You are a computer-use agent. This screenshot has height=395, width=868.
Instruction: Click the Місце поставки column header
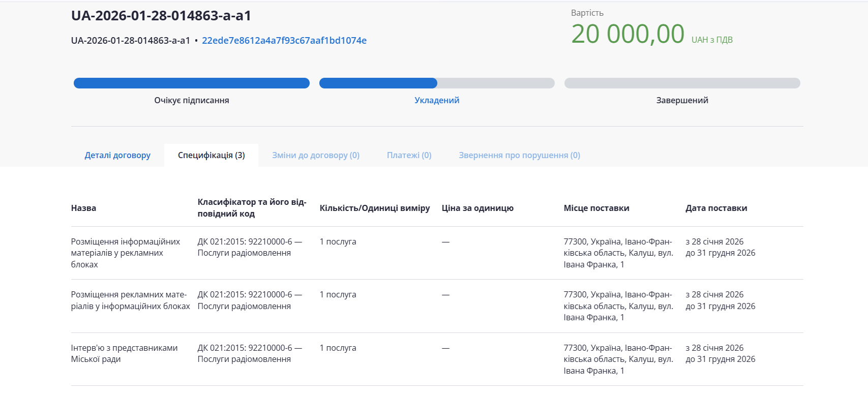(596, 208)
